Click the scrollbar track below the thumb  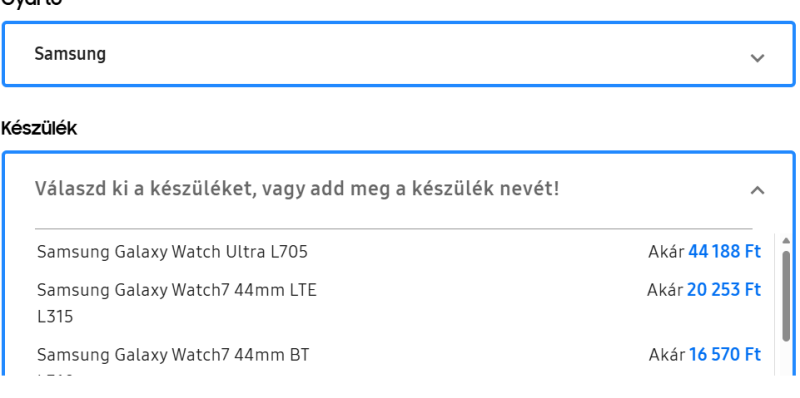coord(786,359)
